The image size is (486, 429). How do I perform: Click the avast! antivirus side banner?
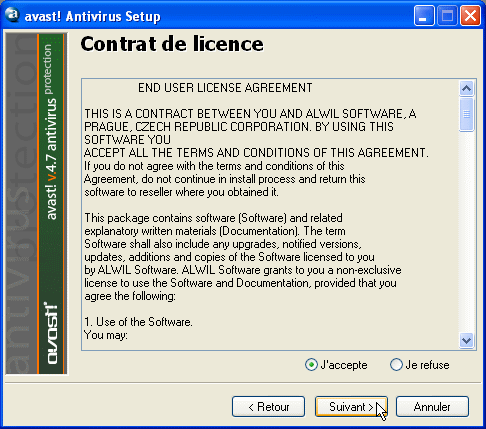click(x=36, y=204)
